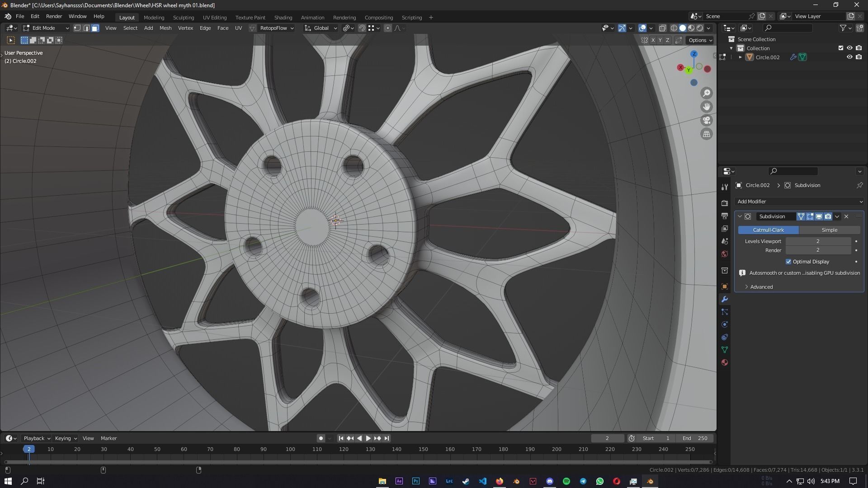
Task: Jump to timeline end frame
Action: click(387, 438)
